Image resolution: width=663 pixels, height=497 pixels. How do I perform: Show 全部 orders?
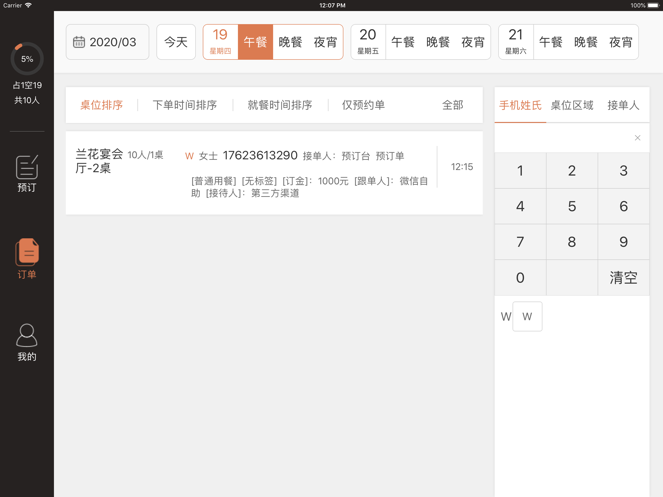click(452, 105)
